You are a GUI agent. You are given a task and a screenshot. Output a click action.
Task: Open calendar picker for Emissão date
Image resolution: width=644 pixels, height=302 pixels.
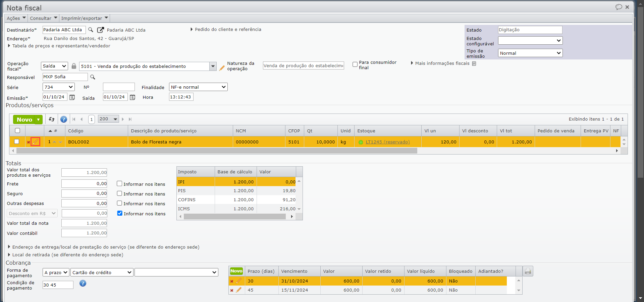[72, 97]
